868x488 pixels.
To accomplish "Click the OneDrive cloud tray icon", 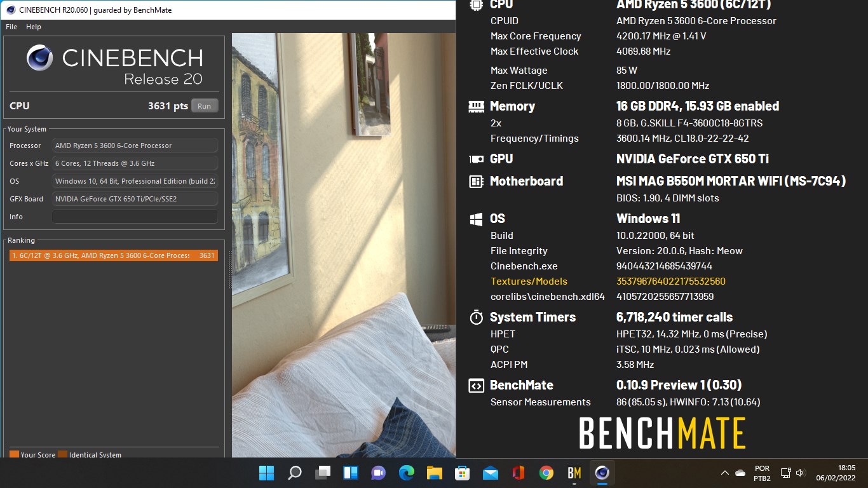I will point(740,473).
